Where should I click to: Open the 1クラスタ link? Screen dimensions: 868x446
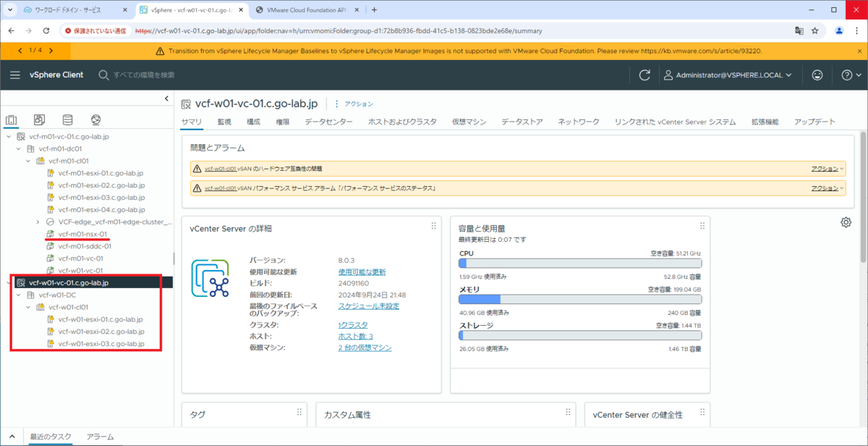pyautogui.click(x=353, y=325)
